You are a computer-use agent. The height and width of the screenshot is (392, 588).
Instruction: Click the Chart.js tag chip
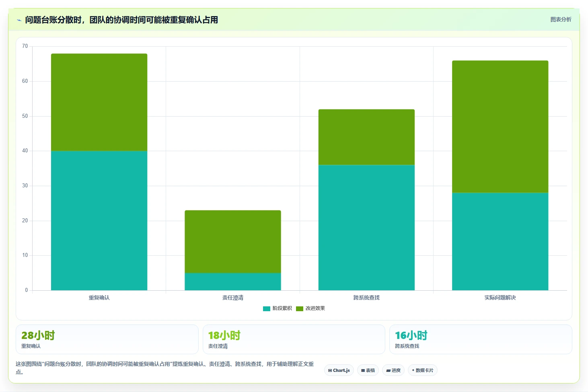pos(339,370)
